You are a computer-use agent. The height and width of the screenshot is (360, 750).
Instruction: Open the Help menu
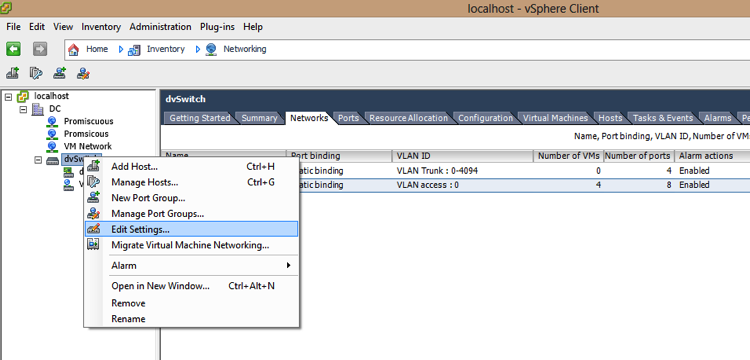(x=253, y=27)
